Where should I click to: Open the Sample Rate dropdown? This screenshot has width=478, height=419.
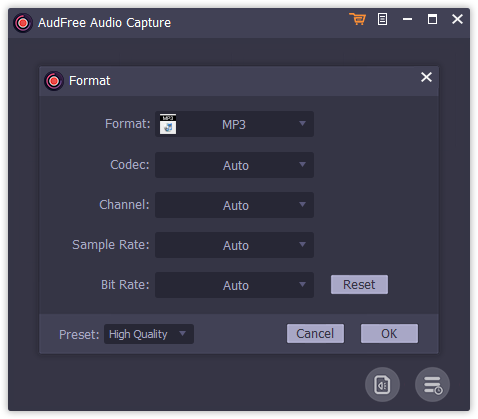coord(234,245)
